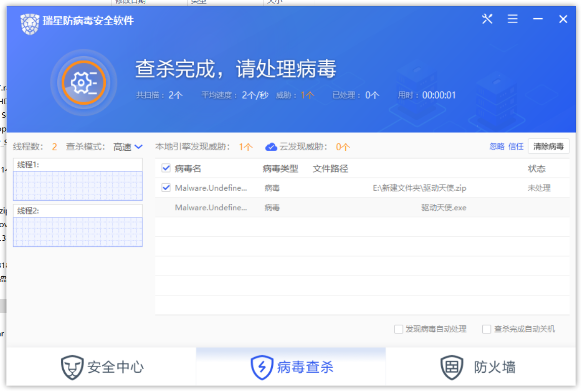Click the 信任 link

pyautogui.click(x=516, y=147)
